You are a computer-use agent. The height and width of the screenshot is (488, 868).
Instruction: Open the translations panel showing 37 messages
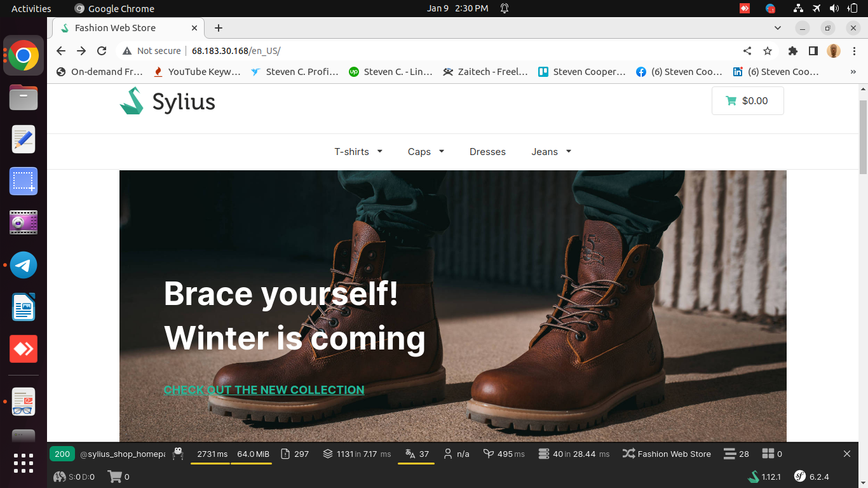416,454
